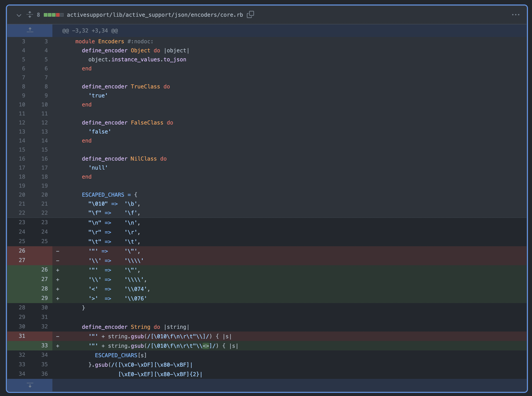The height and width of the screenshot is (396, 532).
Task: Click the plus marker on the '<' escape line
Action: click(58, 289)
